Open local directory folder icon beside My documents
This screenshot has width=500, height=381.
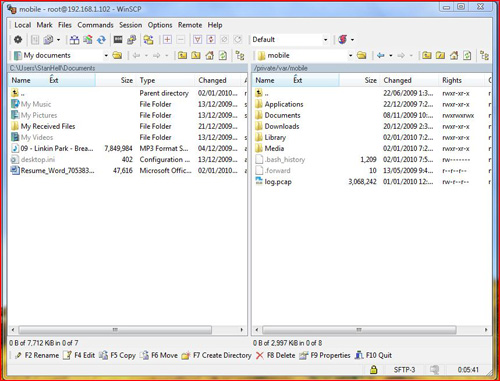point(117,55)
